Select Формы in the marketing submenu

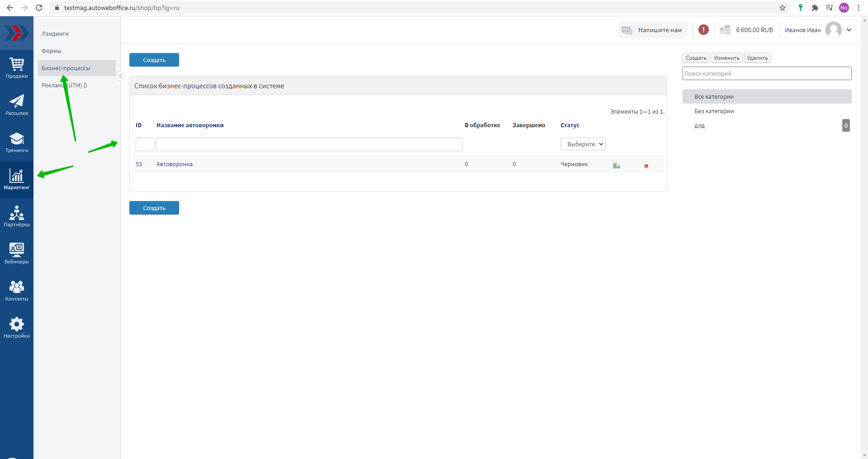52,51
